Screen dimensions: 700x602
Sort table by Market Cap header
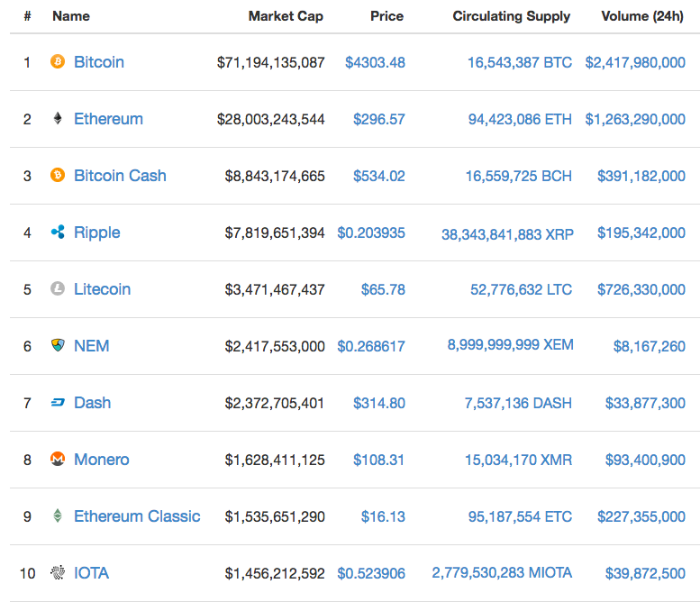pos(286,16)
